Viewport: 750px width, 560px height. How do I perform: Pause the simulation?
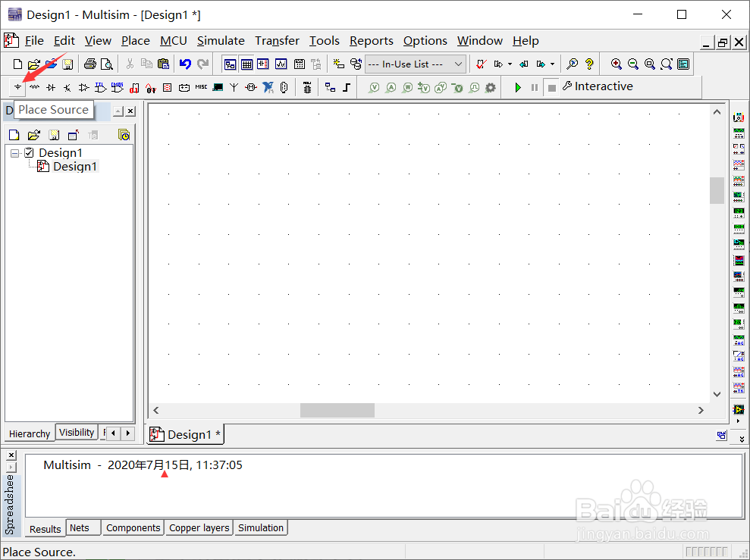click(535, 87)
